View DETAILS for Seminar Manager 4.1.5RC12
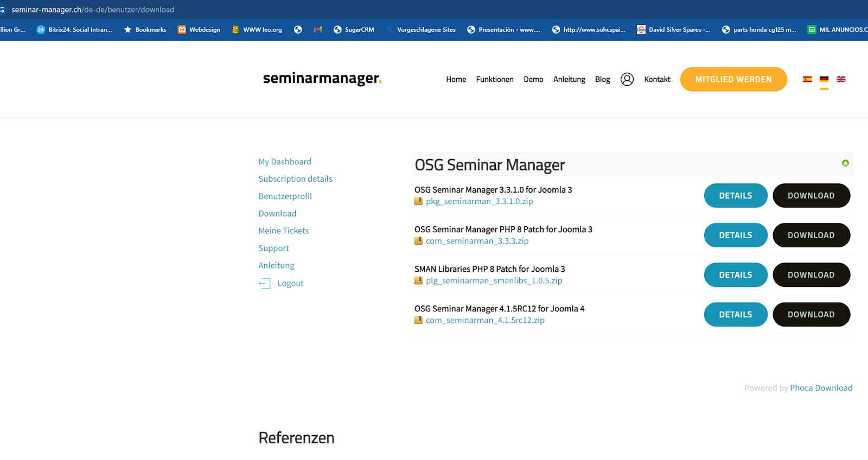868x460 pixels. coord(736,315)
